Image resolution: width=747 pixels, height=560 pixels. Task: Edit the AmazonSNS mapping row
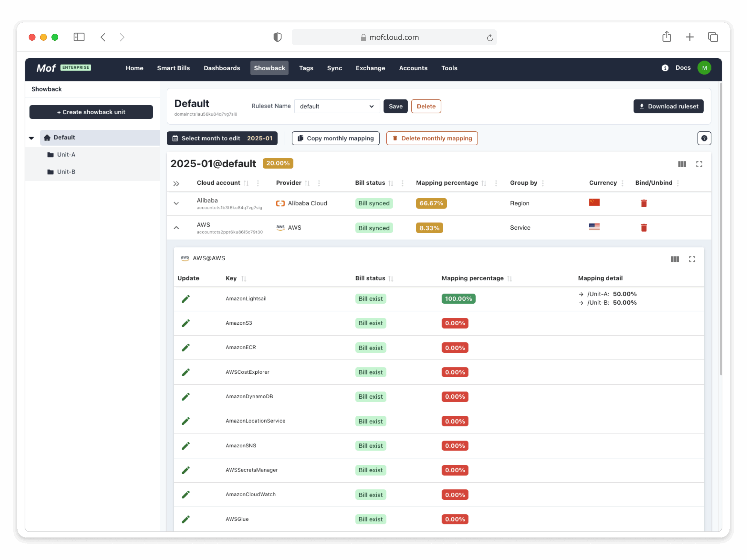pyautogui.click(x=186, y=446)
